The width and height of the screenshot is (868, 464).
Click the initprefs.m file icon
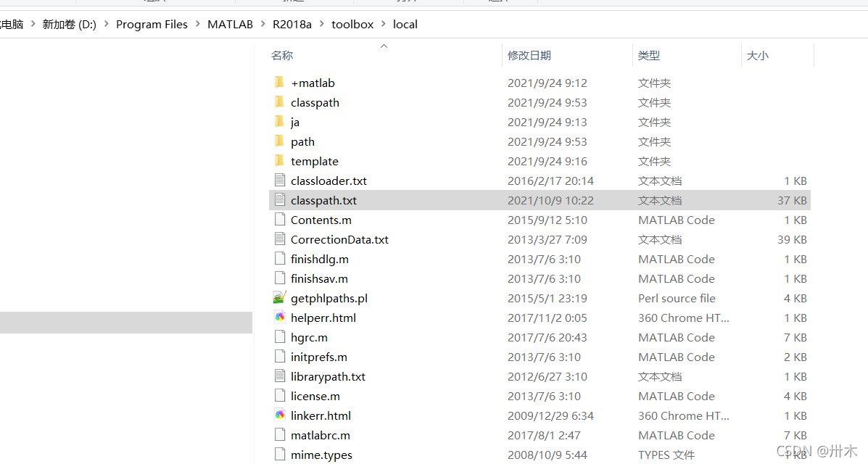[x=280, y=356]
